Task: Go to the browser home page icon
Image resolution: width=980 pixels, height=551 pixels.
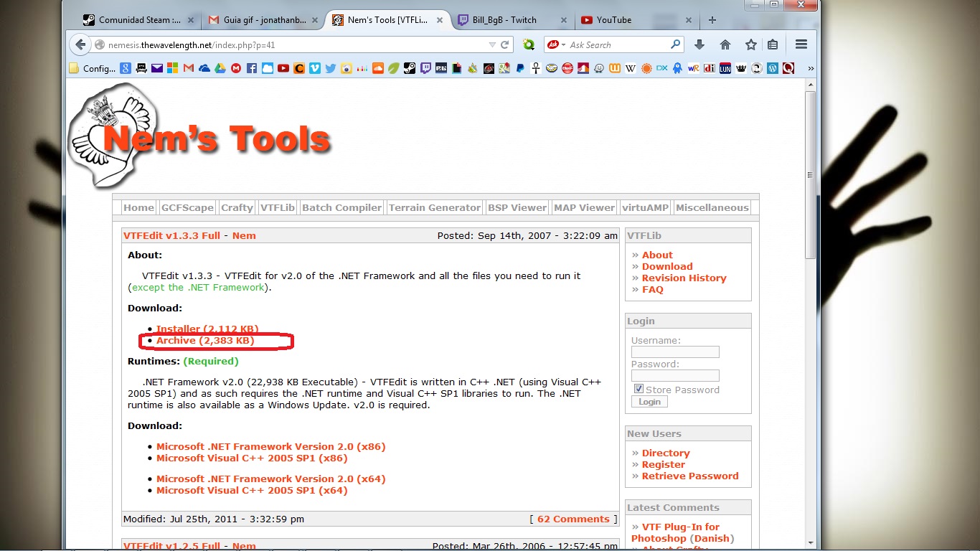Action: 725,44
